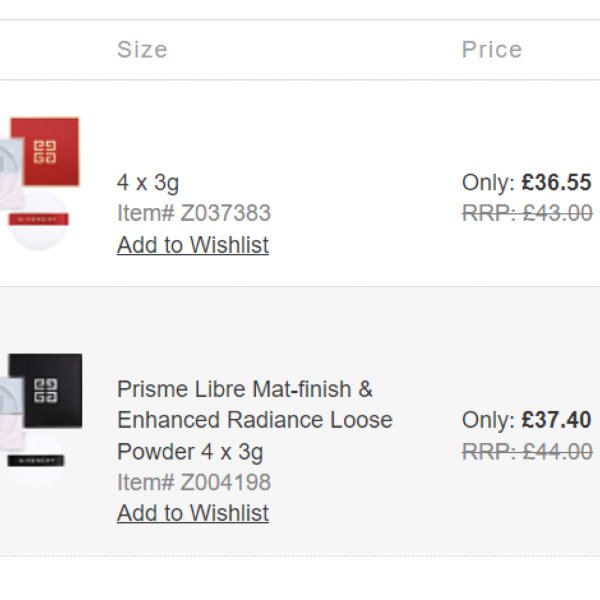Click the Price column header
600x600 pixels.
491,50
